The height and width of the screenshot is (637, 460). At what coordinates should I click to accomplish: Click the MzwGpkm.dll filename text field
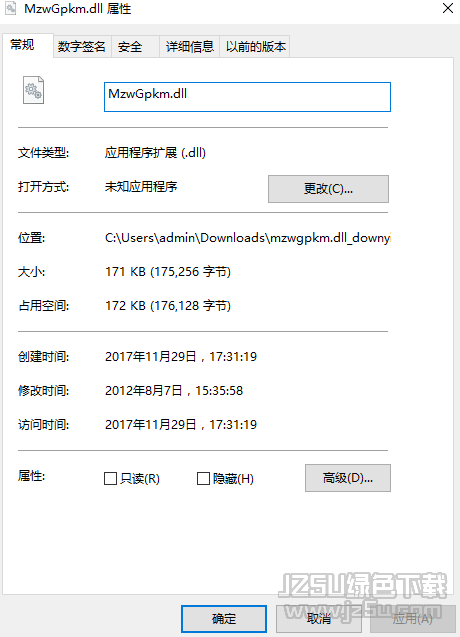[247, 97]
